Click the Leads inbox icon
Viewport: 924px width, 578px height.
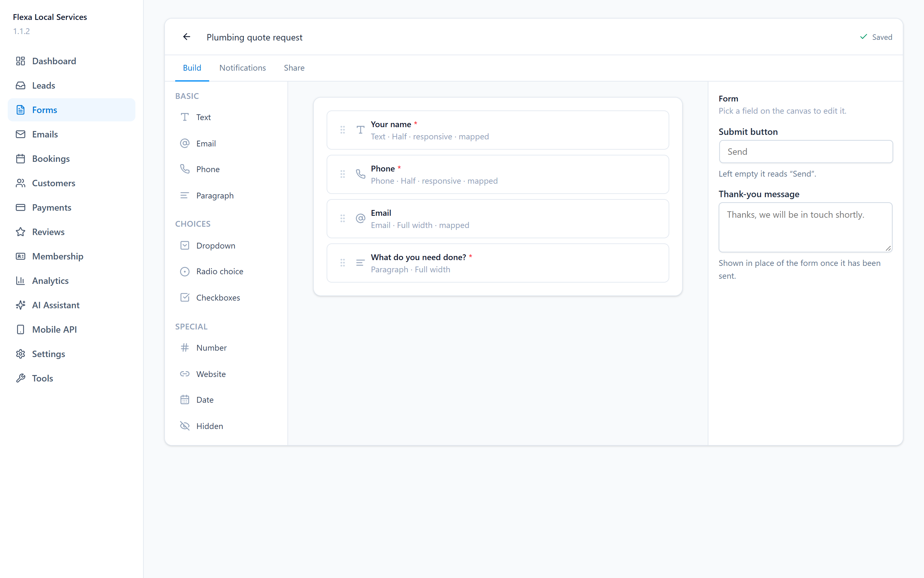pyautogui.click(x=21, y=86)
